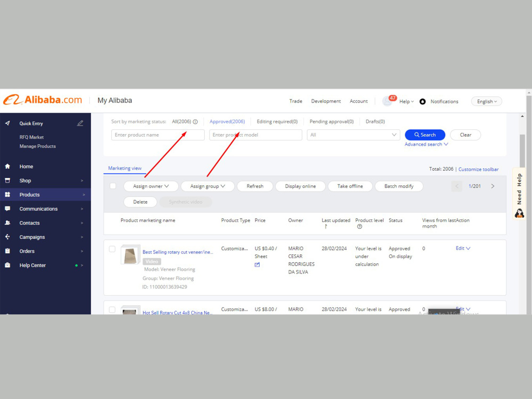Expand Edit menu for Best Selling veneer row
Viewport: 532px width, 399px height.
[x=463, y=248]
